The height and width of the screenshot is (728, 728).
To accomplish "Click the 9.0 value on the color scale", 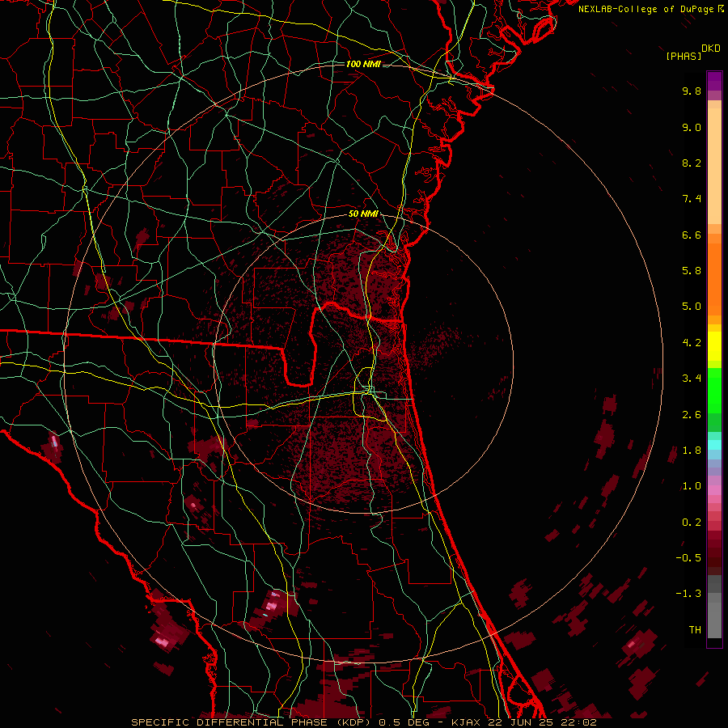I will (x=692, y=127).
